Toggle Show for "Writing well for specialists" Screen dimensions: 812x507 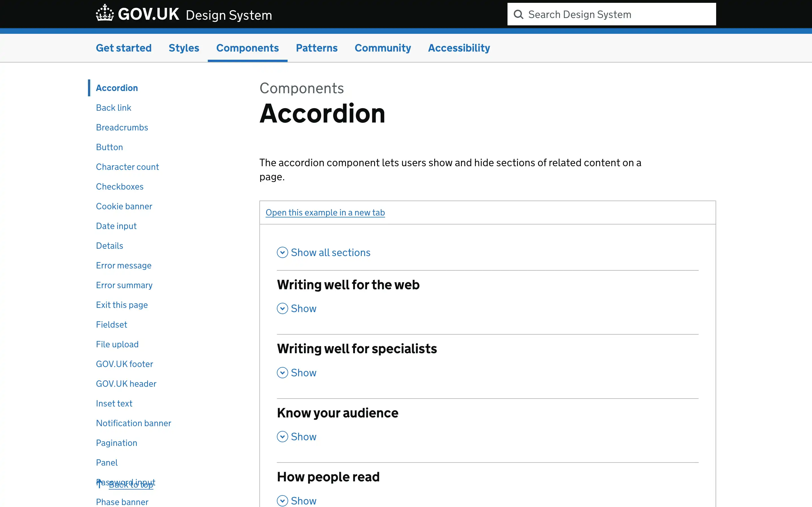click(297, 373)
